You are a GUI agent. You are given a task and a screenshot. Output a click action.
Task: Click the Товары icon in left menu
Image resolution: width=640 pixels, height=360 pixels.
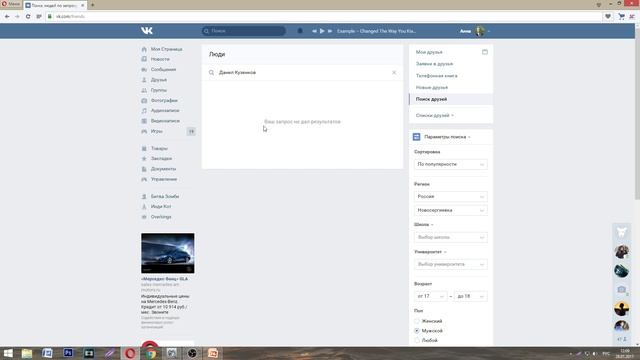click(x=144, y=149)
